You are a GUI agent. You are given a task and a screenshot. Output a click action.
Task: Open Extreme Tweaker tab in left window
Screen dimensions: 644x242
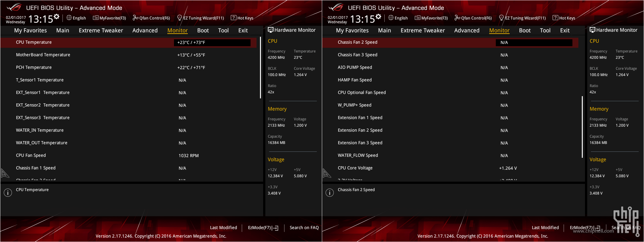101,30
